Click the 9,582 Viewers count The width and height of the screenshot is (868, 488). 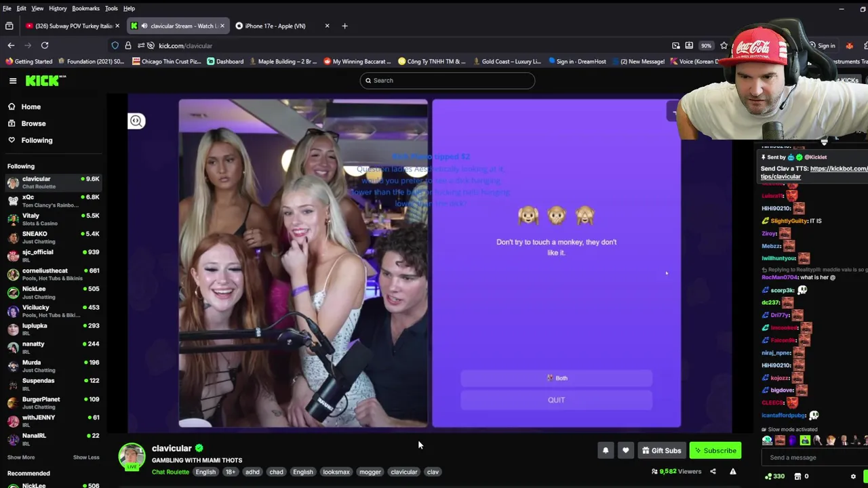coord(677,472)
